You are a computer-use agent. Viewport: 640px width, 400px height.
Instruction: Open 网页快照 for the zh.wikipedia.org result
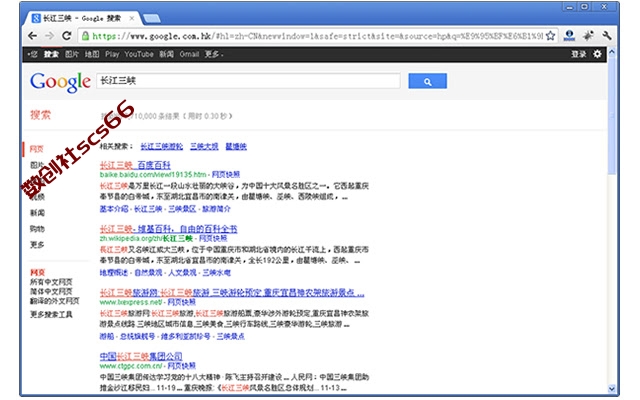pos(213,238)
